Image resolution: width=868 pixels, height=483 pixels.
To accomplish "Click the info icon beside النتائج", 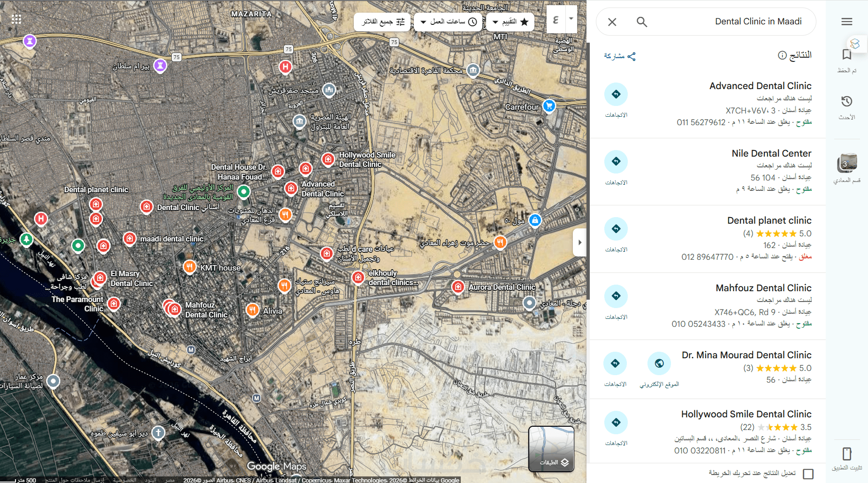I will tap(782, 55).
